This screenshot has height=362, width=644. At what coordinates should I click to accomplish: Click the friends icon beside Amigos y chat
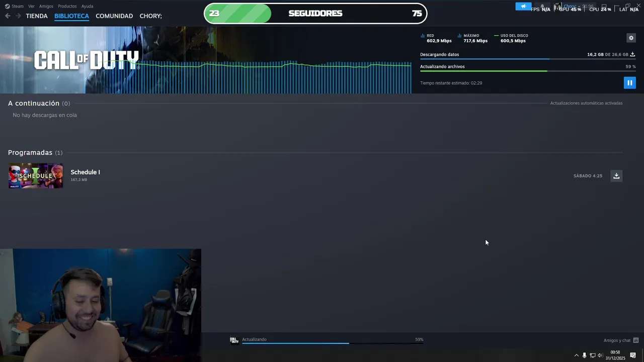636,340
